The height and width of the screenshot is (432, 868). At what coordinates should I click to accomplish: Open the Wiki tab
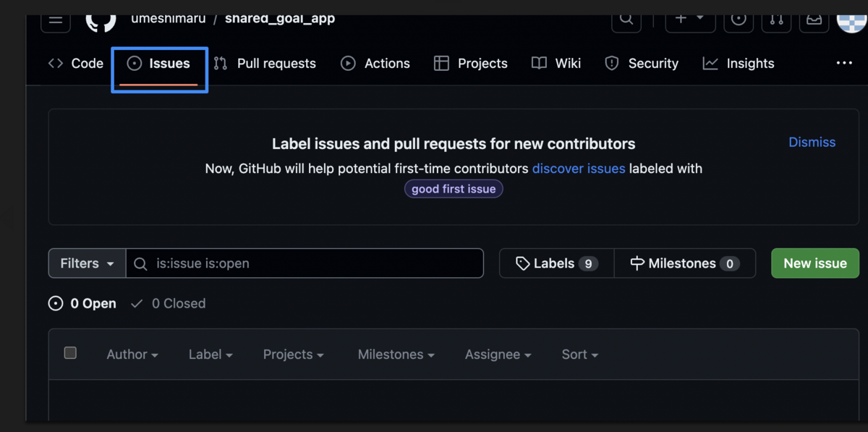click(556, 63)
